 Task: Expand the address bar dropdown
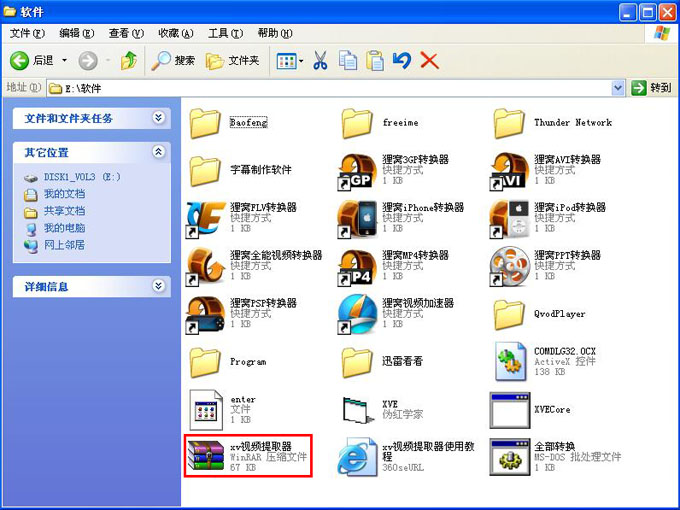point(618,88)
